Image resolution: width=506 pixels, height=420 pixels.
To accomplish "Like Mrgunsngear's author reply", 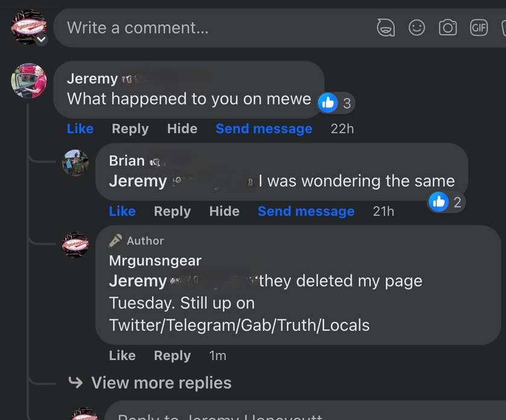I will tap(122, 355).
